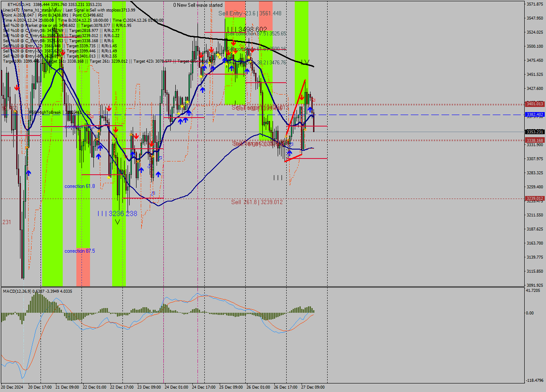The width and height of the screenshot is (546, 392).
Task: Click the '25 Dec 09:00' time axis label
Action: [x=231, y=387]
